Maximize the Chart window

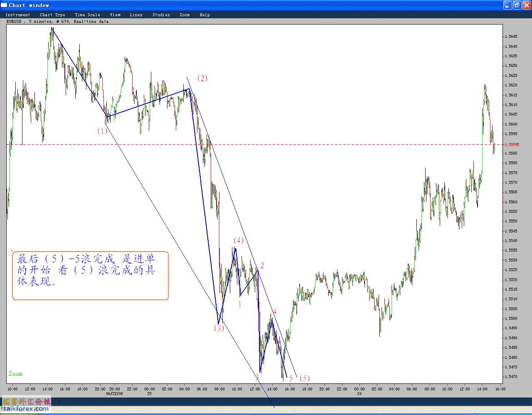[x=517, y=5]
